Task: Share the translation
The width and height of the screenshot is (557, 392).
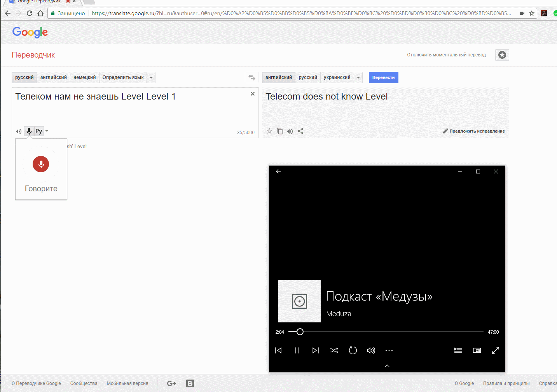Action: (300, 131)
